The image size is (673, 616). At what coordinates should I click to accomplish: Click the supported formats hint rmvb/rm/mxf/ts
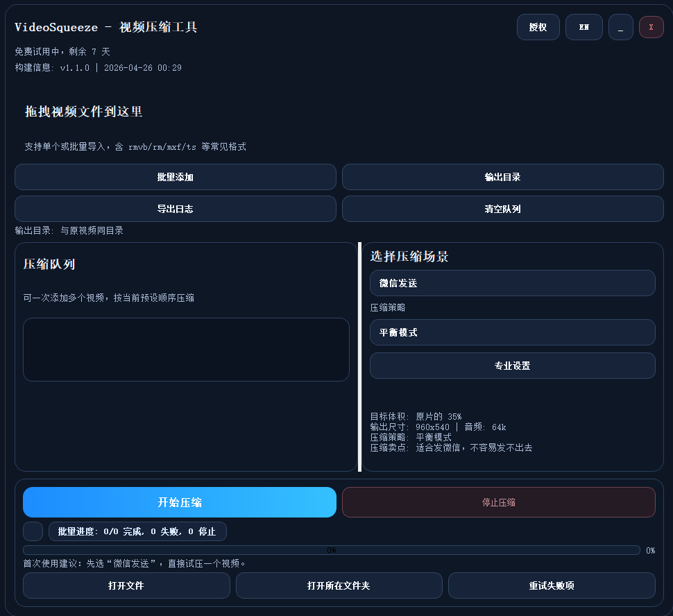coord(135,147)
